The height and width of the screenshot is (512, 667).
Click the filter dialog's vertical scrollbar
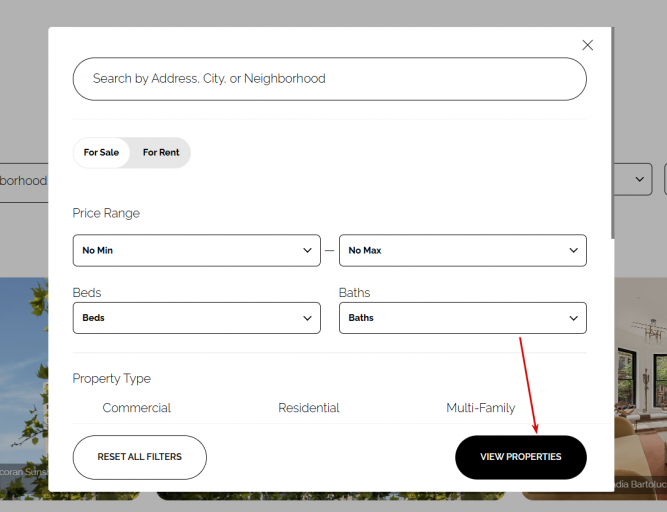pos(612,120)
